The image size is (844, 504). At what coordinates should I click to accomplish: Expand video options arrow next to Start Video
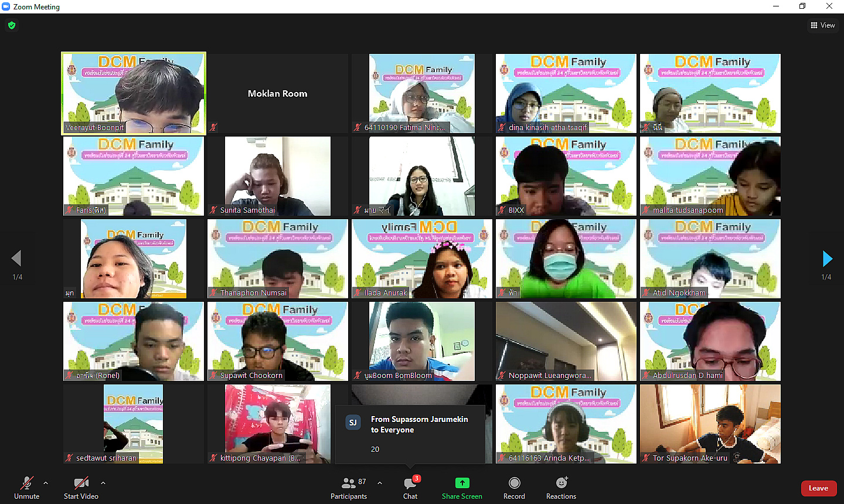click(103, 483)
